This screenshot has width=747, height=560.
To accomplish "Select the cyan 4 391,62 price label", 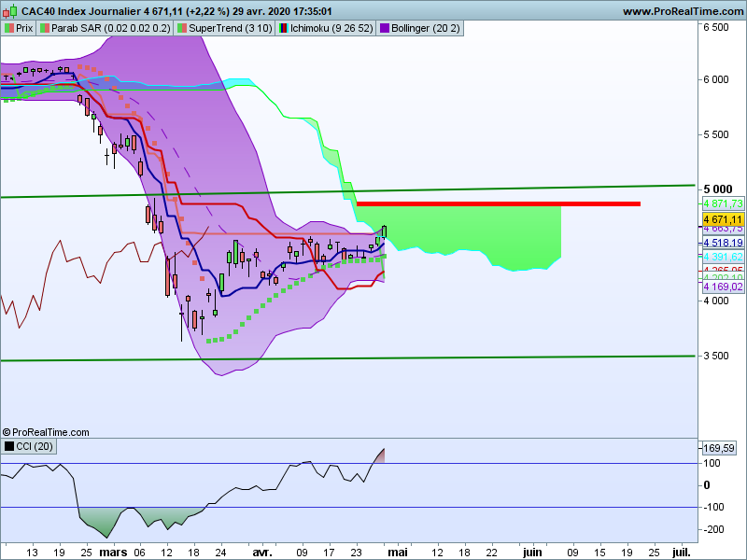I will point(723,258).
